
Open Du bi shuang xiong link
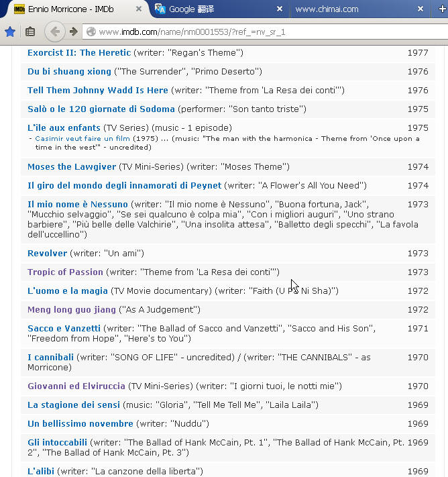click(69, 72)
